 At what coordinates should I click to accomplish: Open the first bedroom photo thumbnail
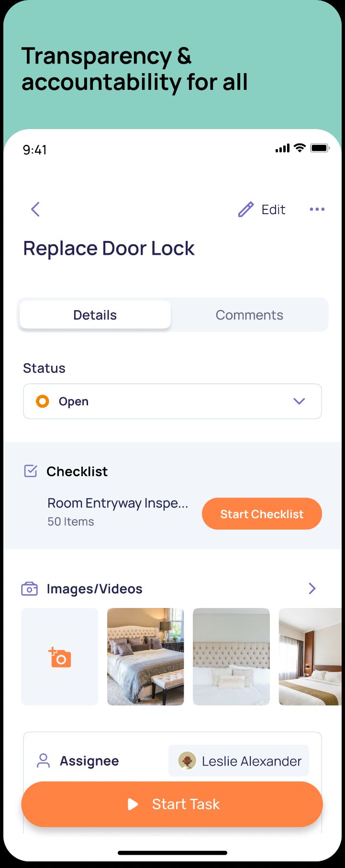point(145,657)
